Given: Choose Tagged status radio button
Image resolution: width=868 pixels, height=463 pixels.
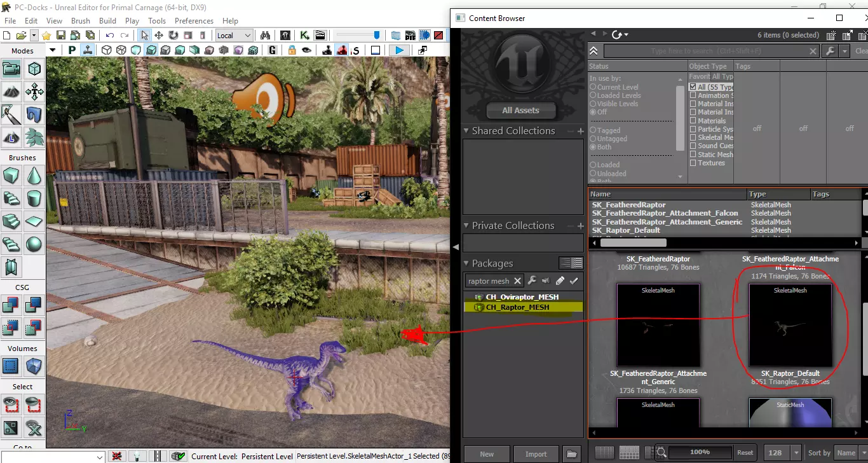Looking at the screenshot, I should pos(605,130).
